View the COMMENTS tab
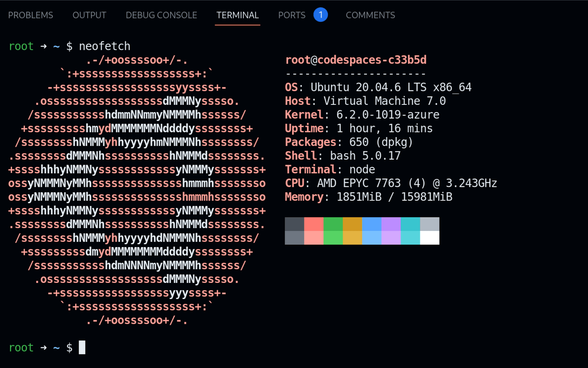The height and width of the screenshot is (368, 588). [370, 15]
